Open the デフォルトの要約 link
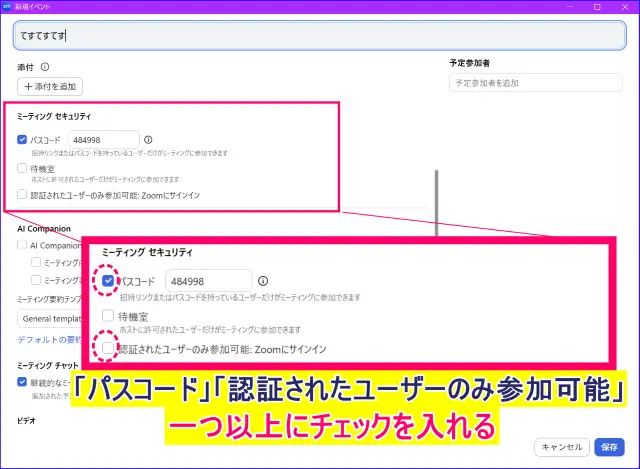Image resolution: width=640 pixels, height=469 pixels. pyautogui.click(x=49, y=340)
